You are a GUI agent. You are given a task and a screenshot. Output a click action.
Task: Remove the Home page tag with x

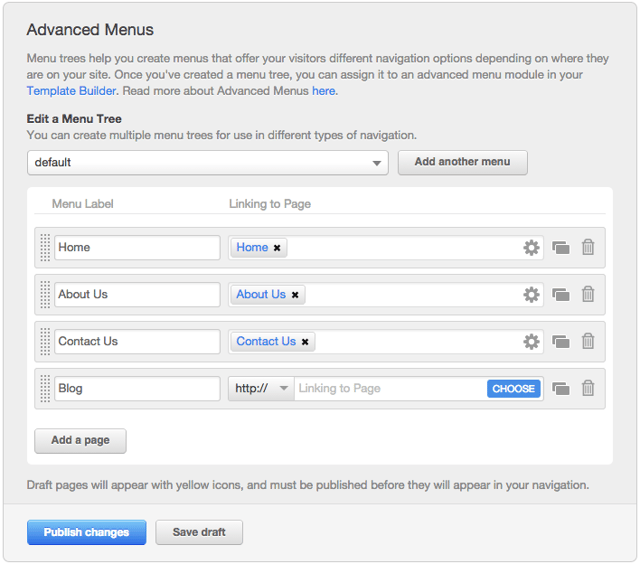pos(277,248)
